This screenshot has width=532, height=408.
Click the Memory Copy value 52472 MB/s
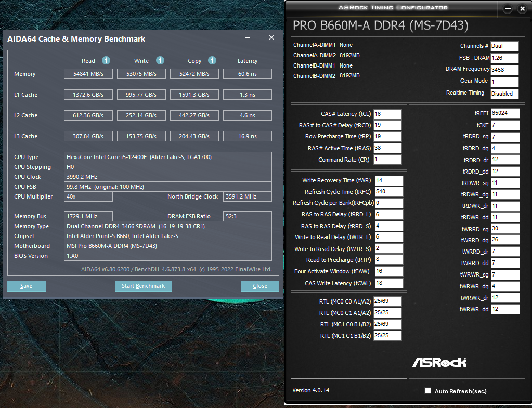pyautogui.click(x=194, y=74)
